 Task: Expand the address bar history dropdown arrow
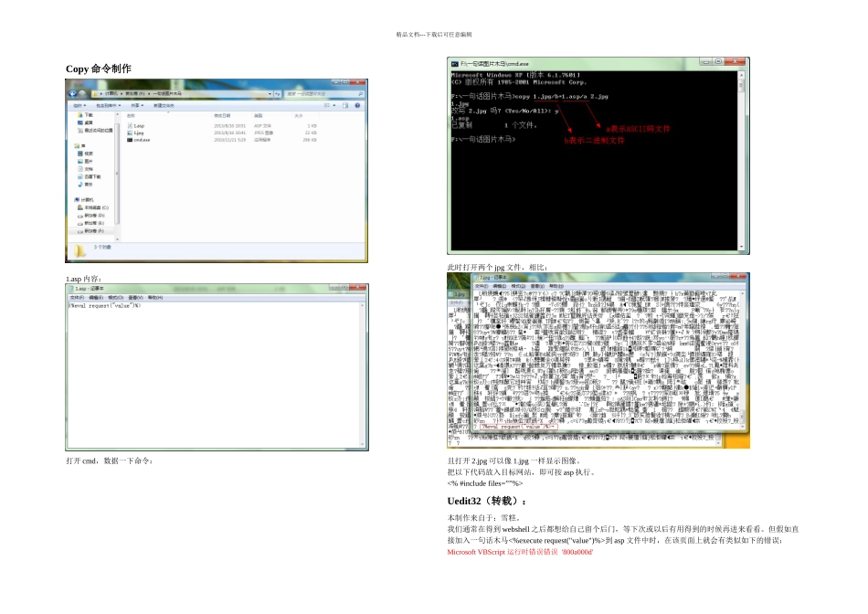270,94
